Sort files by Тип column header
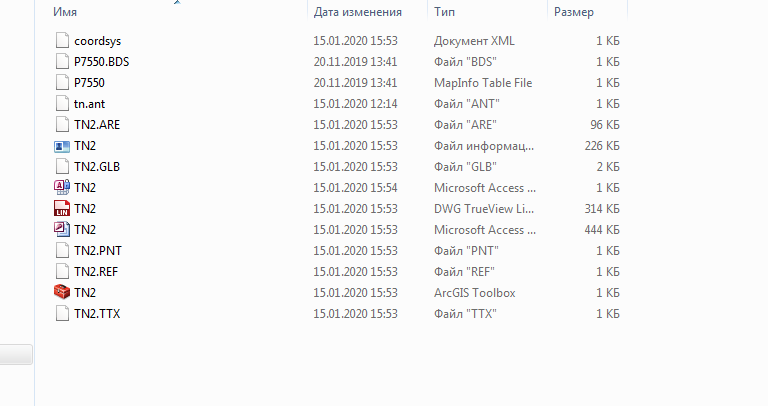Screen dimensions: 768x406 click(x=444, y=12)
